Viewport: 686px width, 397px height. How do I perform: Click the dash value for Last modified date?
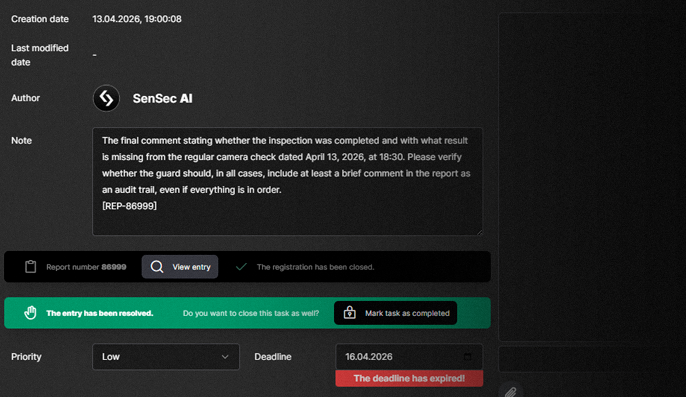click(x=94, y=55)
